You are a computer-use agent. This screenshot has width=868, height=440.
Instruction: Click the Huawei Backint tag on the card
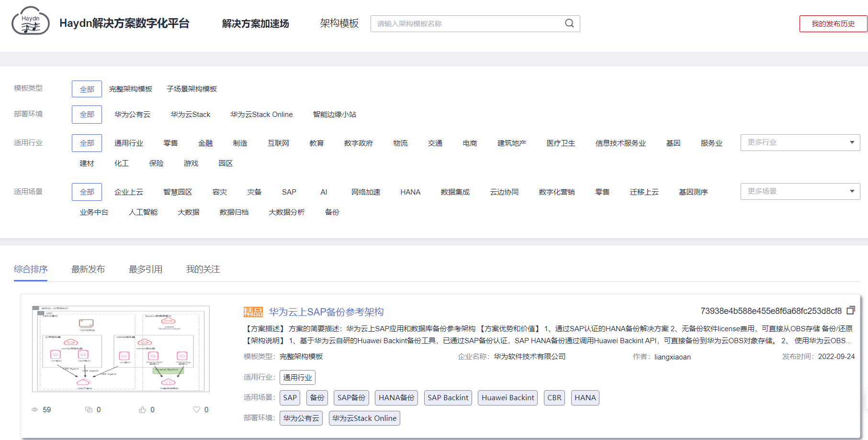point(508,398)
